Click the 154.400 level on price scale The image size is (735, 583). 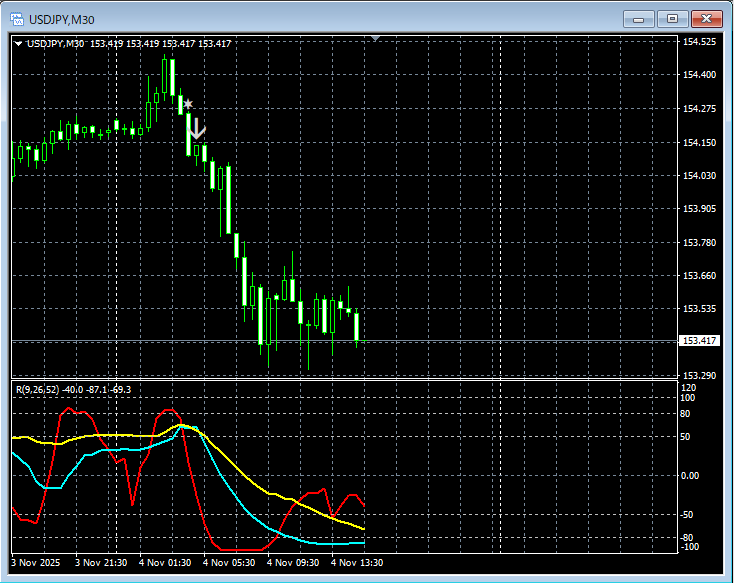coord(699,75)
